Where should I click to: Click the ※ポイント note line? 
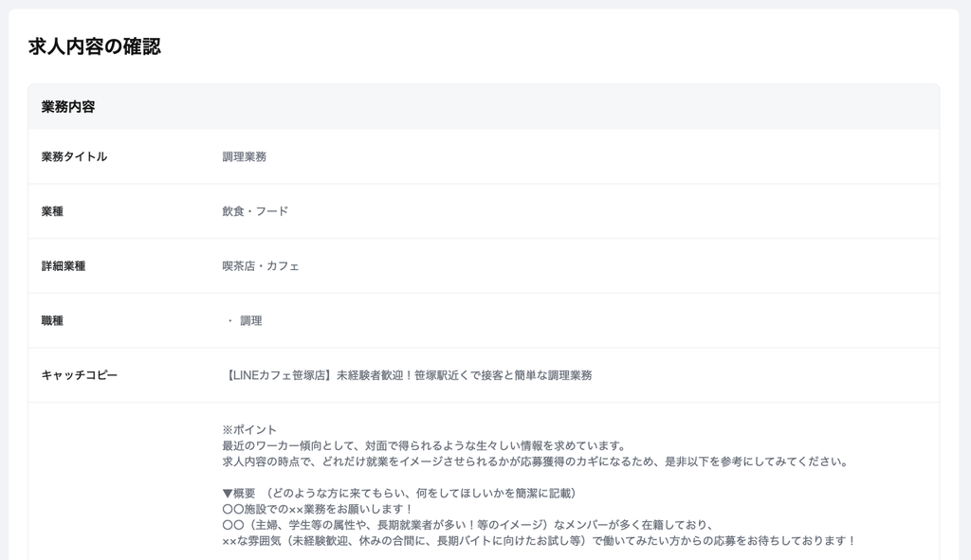[249, 429]
